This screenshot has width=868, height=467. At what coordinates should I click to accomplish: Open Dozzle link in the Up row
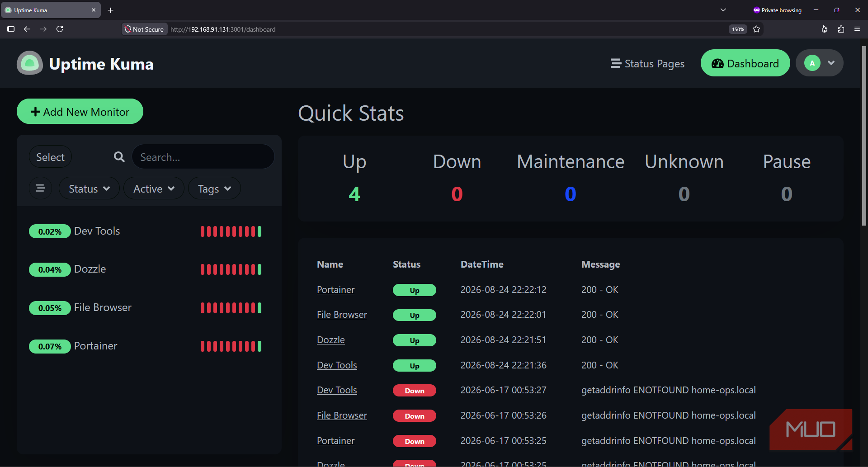[x=330, y=340]
